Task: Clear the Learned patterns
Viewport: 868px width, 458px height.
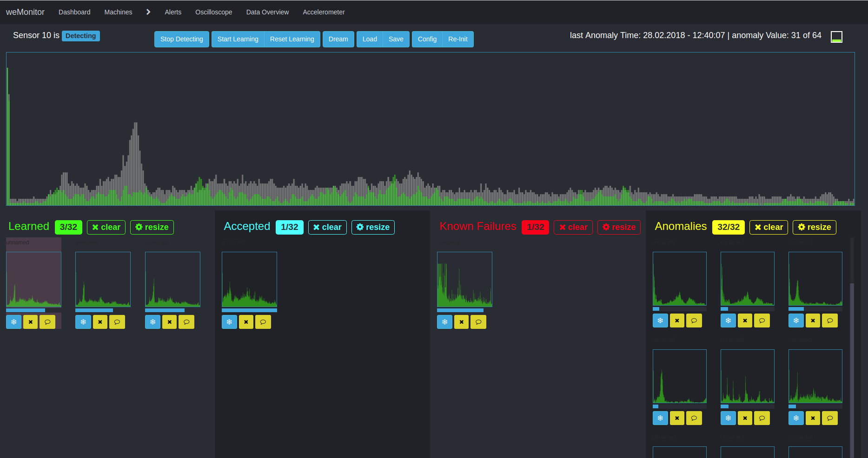Action: pos(106,227)
